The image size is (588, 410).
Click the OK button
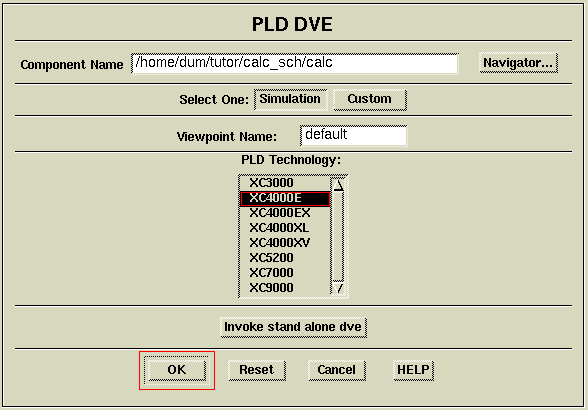pos(177,370)
